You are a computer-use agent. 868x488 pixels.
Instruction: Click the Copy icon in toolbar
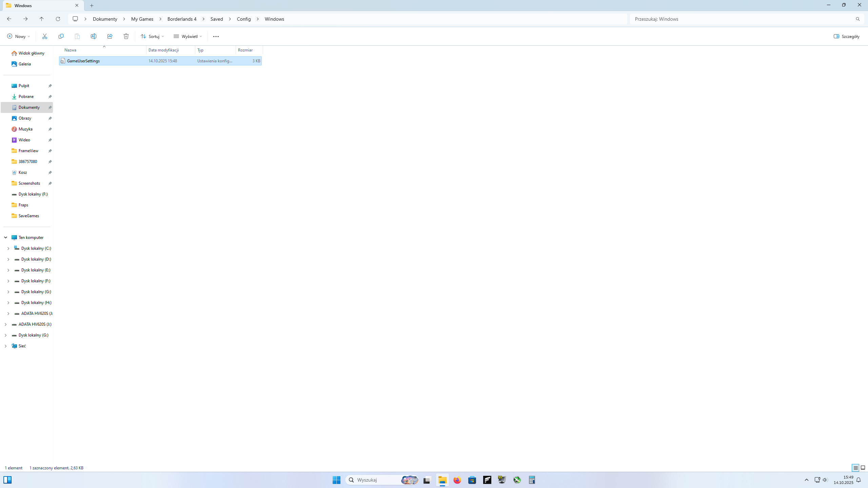click(61, 36)
